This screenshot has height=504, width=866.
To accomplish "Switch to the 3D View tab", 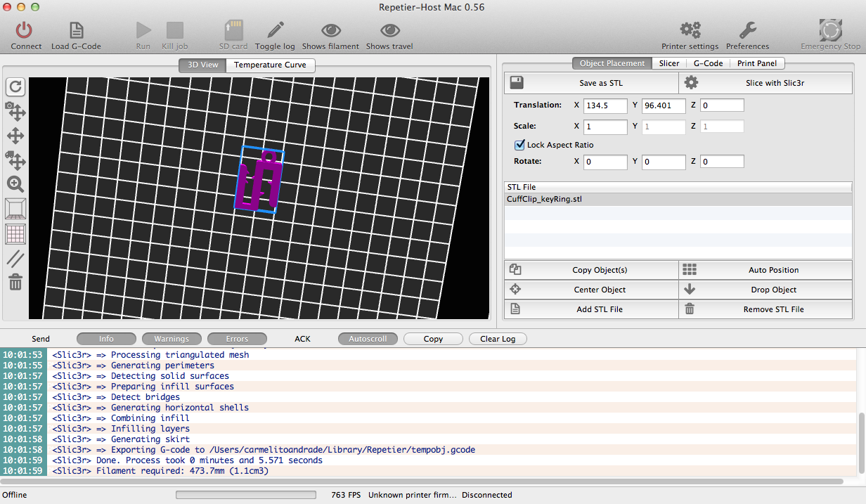I will [x=202, y=65].
